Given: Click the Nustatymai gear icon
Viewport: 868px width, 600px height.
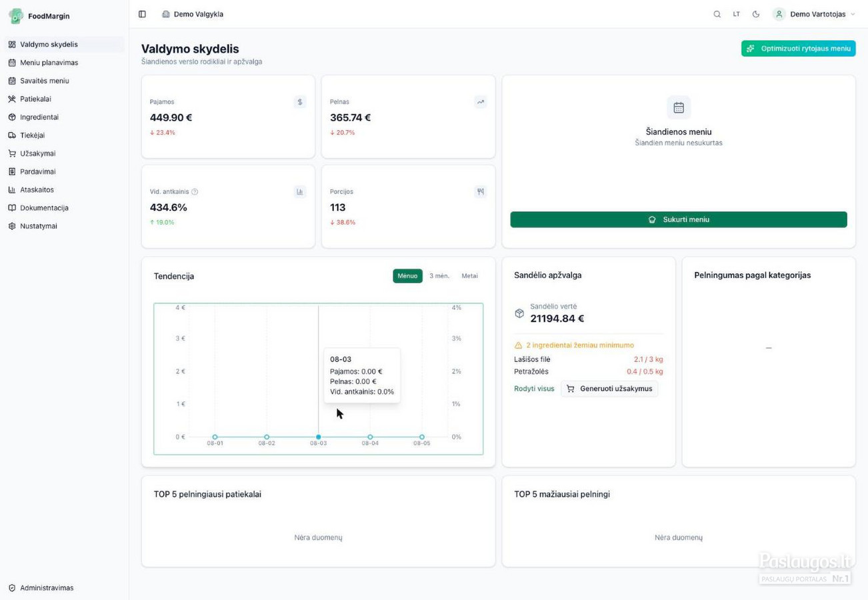Looking at the screenshot, I should [12, 226].
